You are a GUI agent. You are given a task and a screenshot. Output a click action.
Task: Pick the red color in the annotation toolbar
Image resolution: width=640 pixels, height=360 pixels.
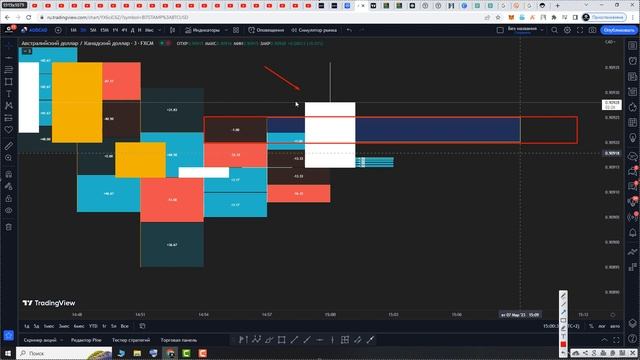pyautogui.click(x=563, y=344)
